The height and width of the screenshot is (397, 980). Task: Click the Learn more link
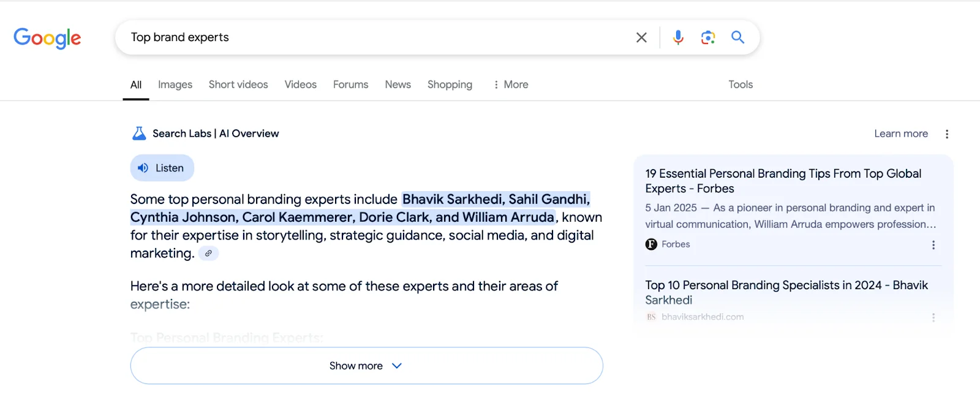click(901, 134)
